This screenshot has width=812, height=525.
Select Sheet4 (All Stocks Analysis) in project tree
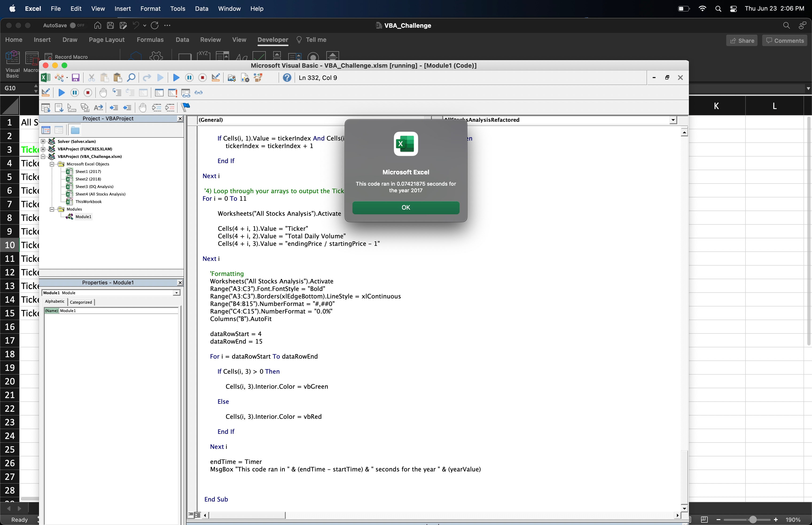click(x=100, y=194)
